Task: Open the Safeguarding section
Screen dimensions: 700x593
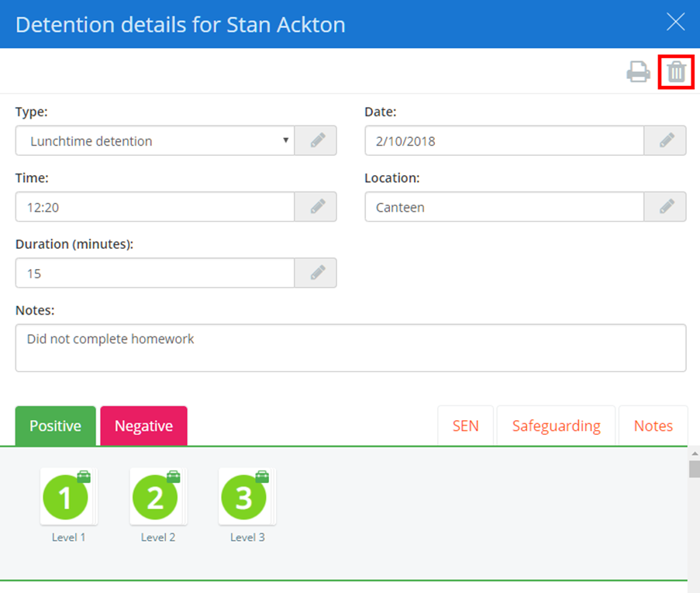Action: tap(555, 426)
